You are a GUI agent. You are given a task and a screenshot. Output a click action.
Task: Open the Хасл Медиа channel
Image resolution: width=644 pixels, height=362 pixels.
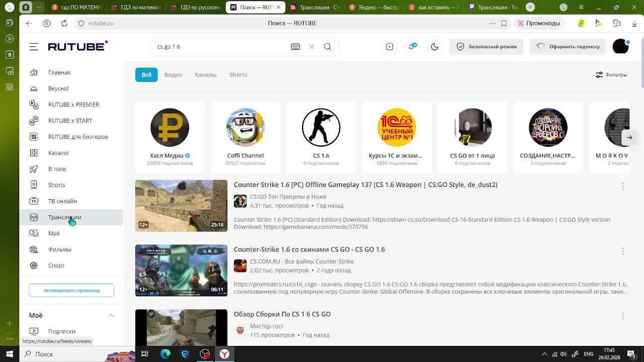tap(170, 137)
